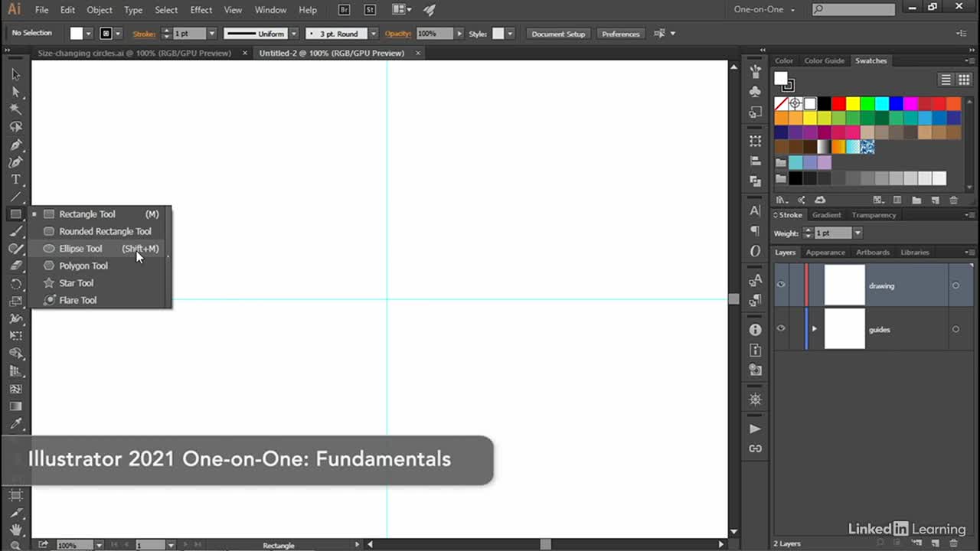
Task: Toggle visibility of guides layer
Action: pyautogui.click(x=781, y=329)
